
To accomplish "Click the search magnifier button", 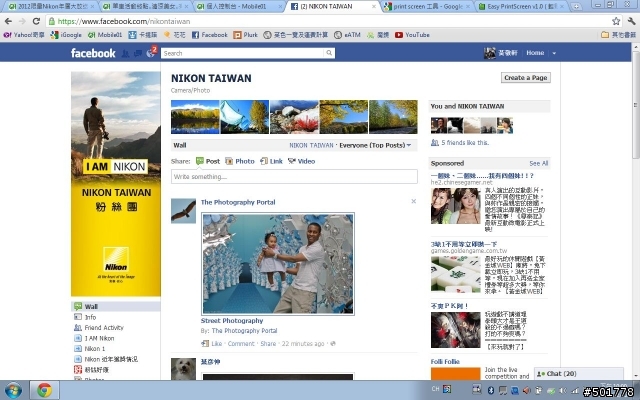I will click(329, 53).
